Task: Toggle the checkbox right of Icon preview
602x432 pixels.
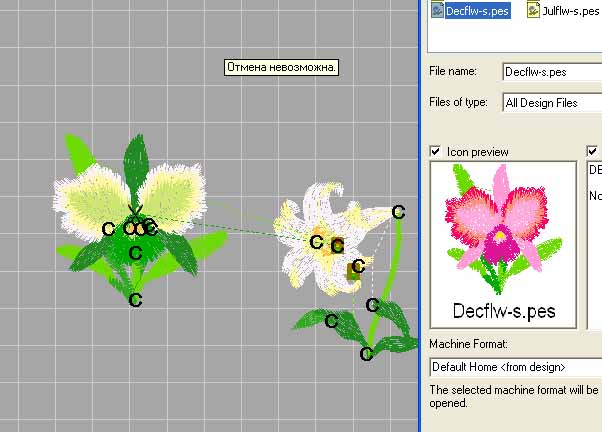Action: coord(593,151)
